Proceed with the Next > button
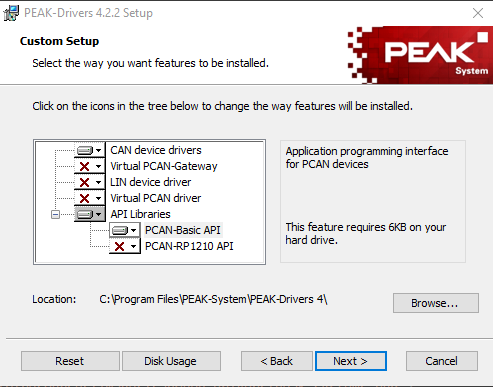The width and height of the screenshot is (493, 387). (351, 361)
